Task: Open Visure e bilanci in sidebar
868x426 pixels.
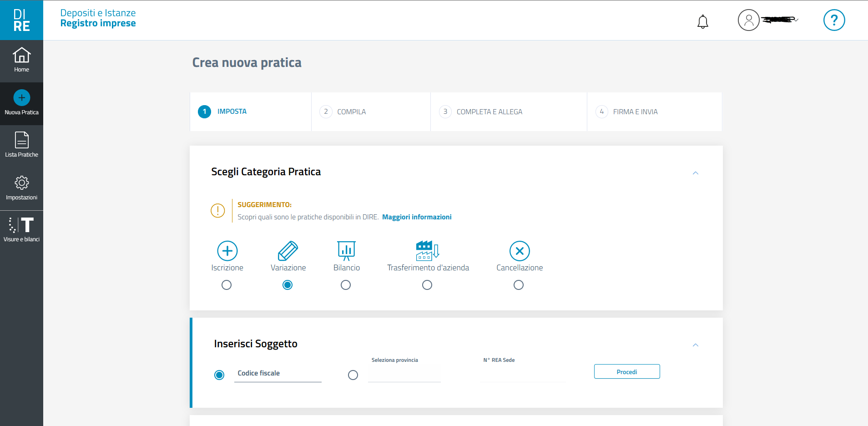Action: pyautogui.click(x=21, y=229)
